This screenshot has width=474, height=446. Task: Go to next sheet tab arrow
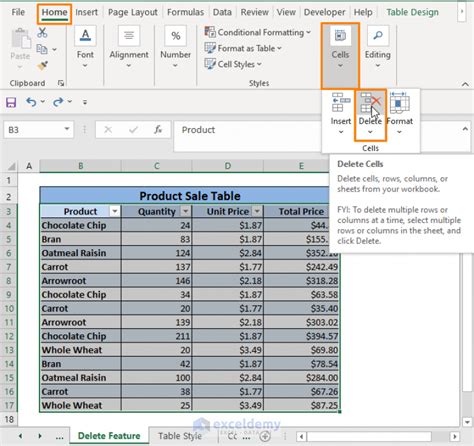(40, 436)
